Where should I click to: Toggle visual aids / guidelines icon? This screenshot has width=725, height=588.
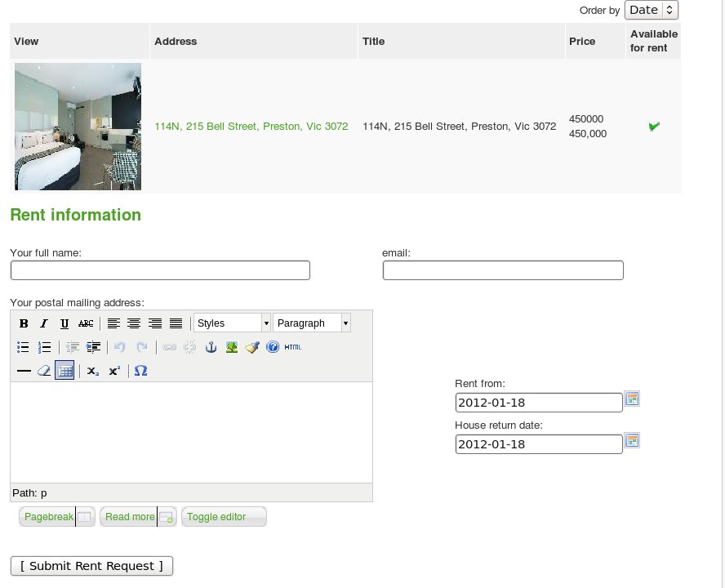(64, 371)
